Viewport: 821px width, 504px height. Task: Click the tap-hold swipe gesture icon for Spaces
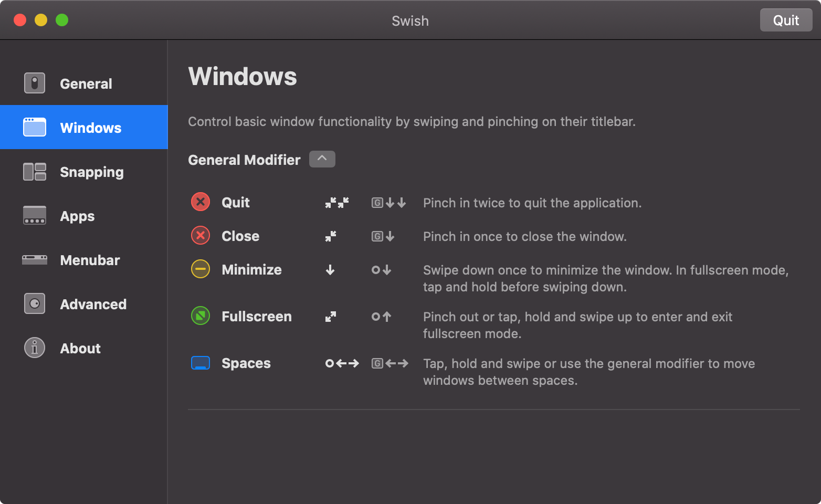342,363
